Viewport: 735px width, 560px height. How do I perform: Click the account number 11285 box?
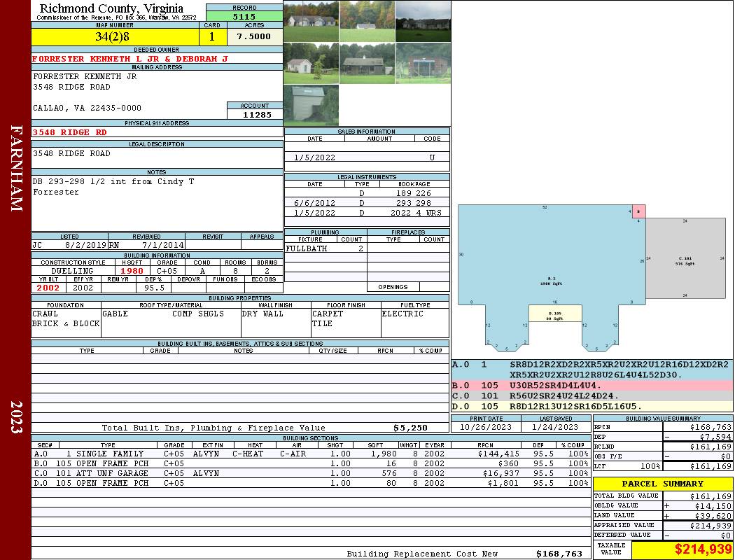tap(255, 115)
